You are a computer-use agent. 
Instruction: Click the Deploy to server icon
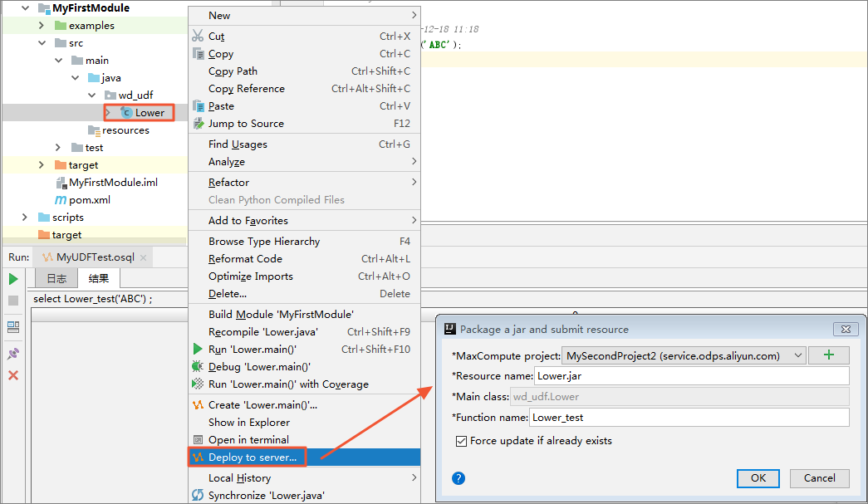pyautogui.click(x=199, y=458)
